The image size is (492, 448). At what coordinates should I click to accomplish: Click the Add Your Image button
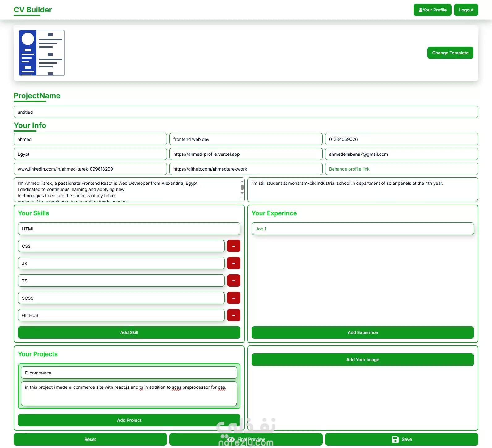pyautogui.click(x=363, y=360)
